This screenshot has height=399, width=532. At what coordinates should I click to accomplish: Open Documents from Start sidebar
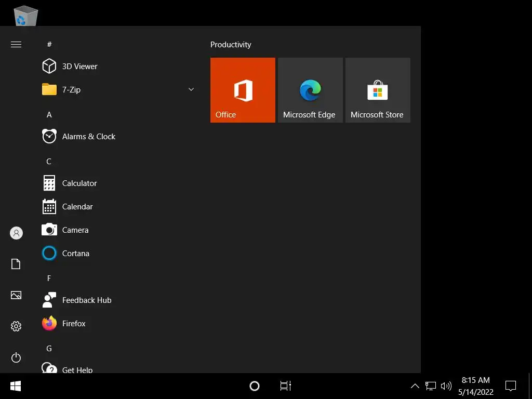click(x=16, y=264)
